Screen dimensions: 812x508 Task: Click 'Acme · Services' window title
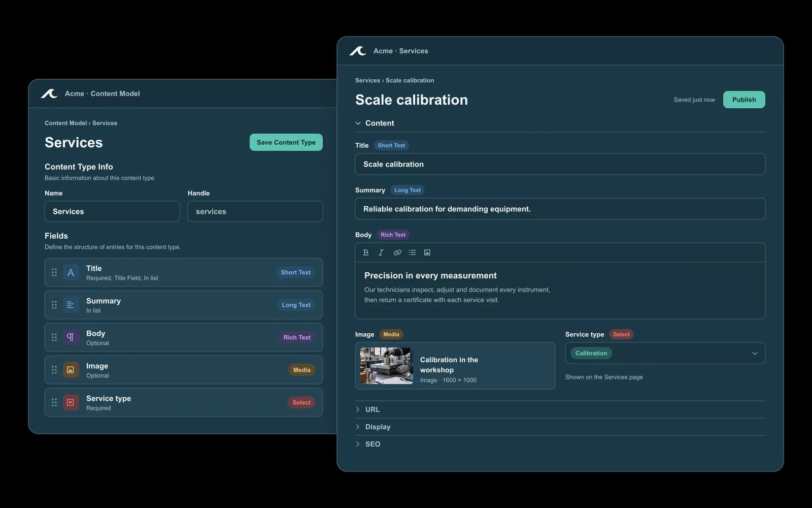(401, 51)
